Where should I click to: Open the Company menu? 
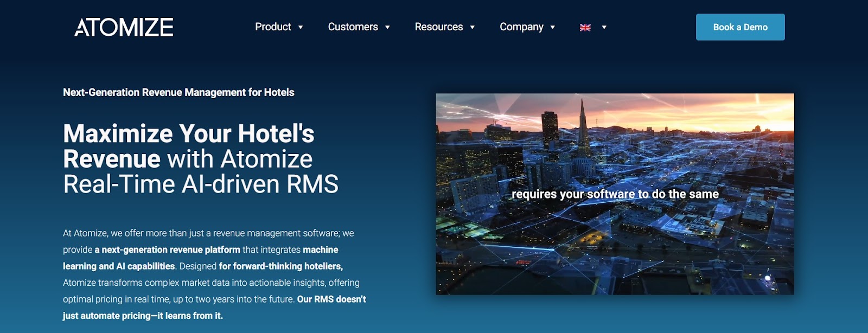pos(521,27)
